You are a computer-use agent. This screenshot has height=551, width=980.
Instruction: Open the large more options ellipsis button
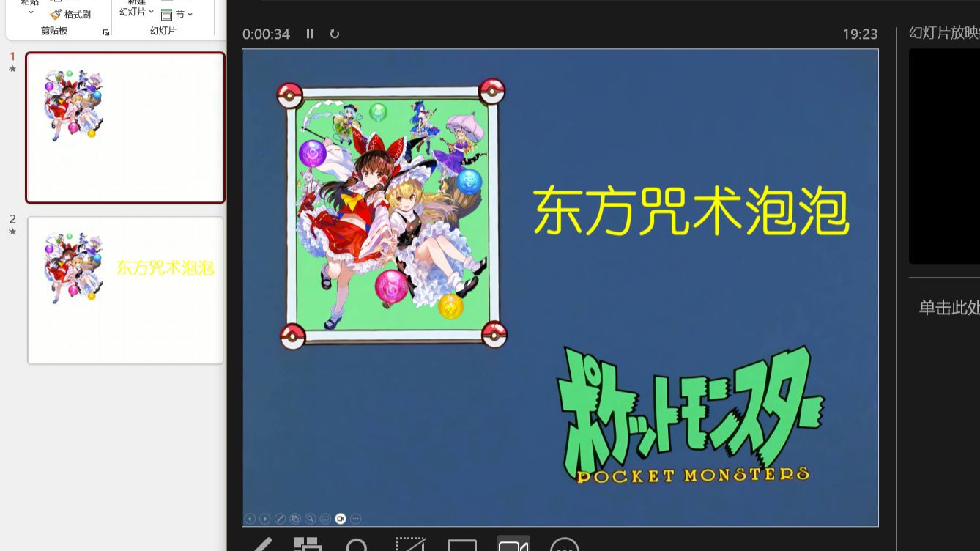[564, 544]
